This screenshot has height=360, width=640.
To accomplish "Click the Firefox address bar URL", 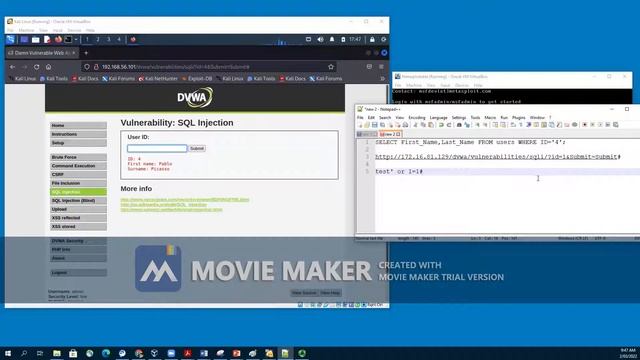I will (176, 67).
